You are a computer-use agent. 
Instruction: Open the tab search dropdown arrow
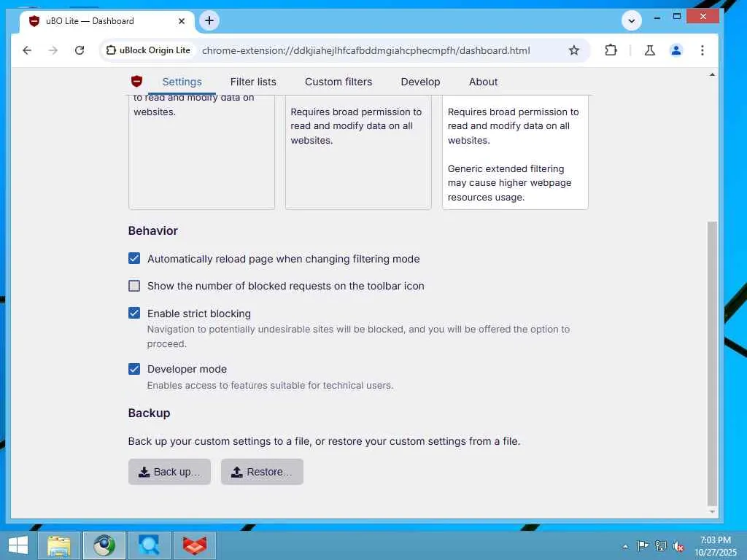pos(632,20)
